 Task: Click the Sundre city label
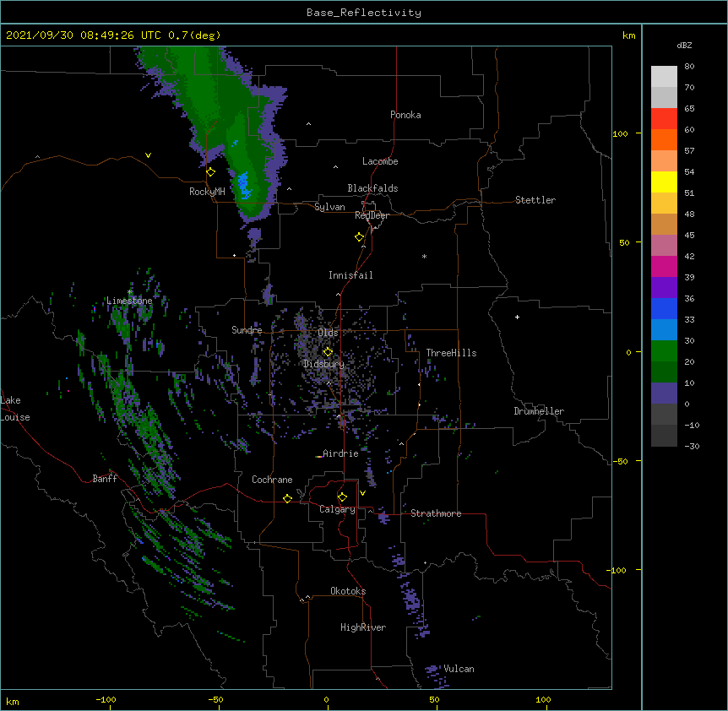tap(247, 330)
